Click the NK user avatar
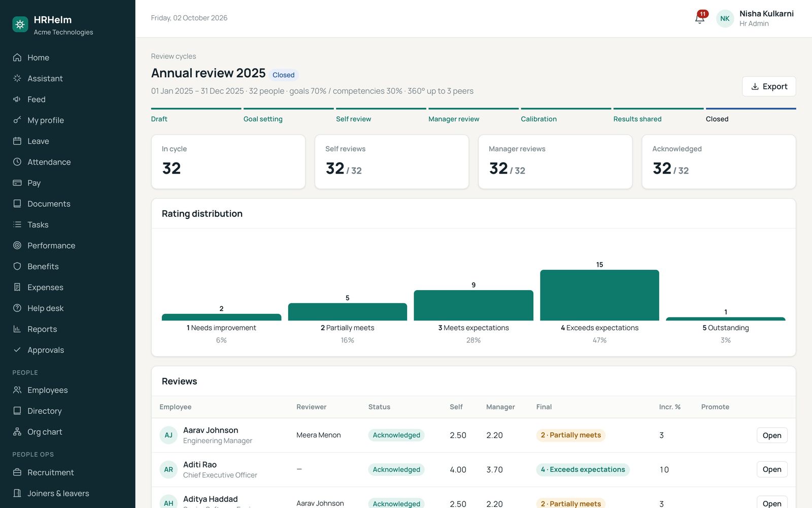This screenshot has height=508, width=812. coord(725,18)
